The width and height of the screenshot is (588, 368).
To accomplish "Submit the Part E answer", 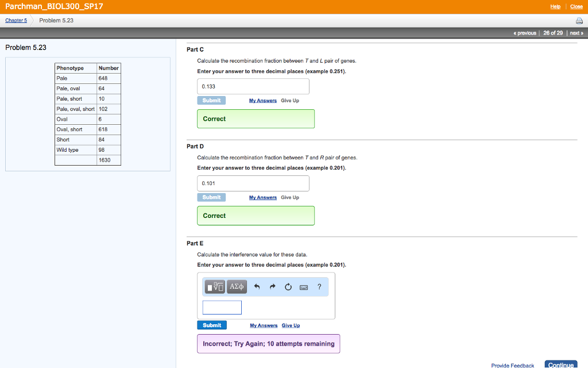I will point(212,325).
